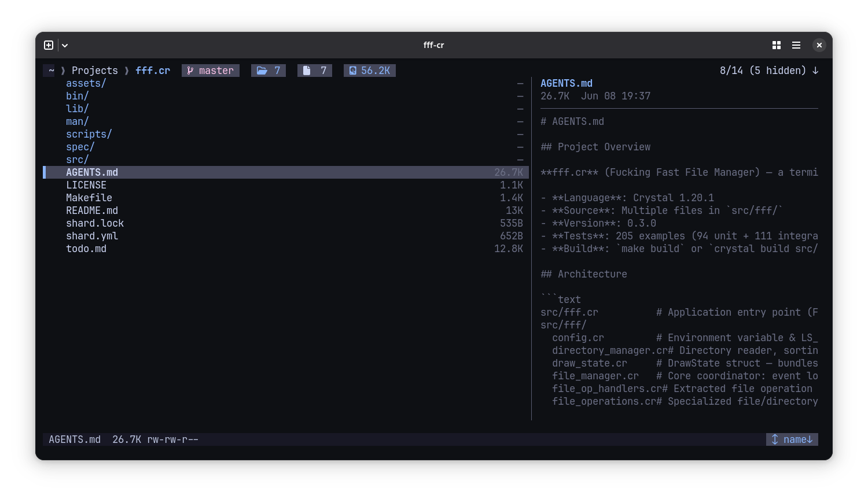Click the home tilde breadcrumb
Screen dimensions: 868x499
coord(51,71)
